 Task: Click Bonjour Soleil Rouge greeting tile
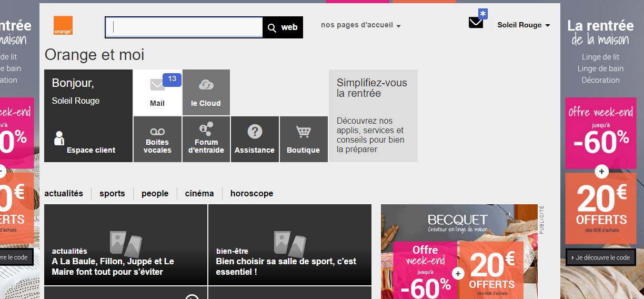click(88, 116)
